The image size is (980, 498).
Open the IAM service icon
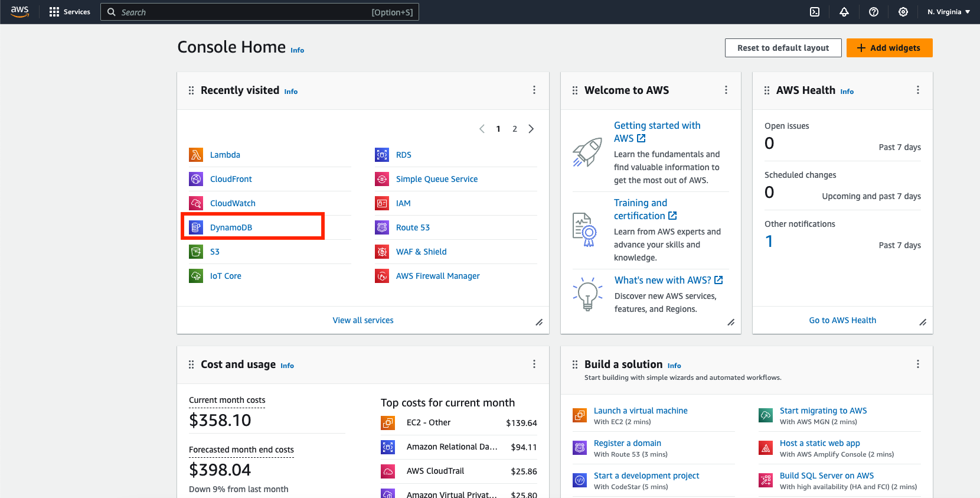382,203
